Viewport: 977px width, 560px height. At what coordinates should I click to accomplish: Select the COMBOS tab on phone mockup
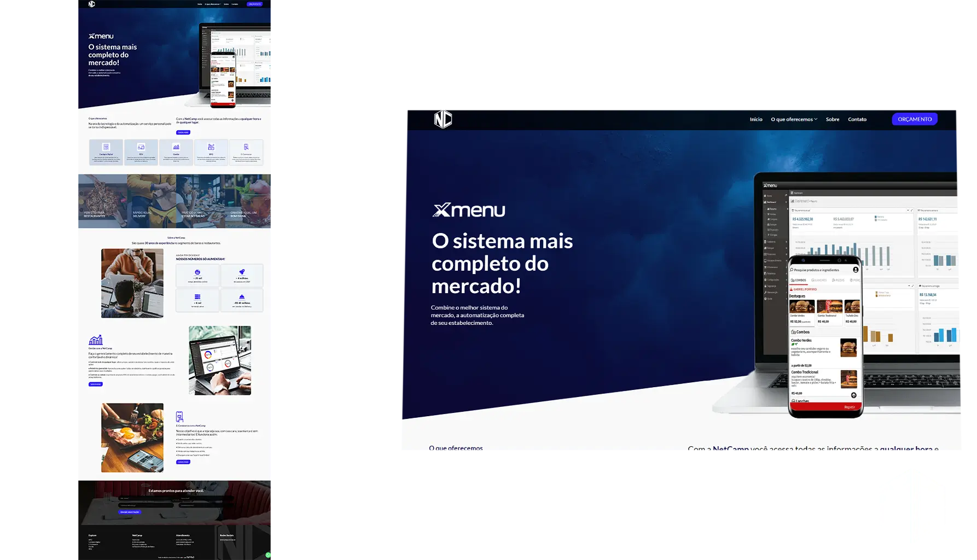[799, 280]
